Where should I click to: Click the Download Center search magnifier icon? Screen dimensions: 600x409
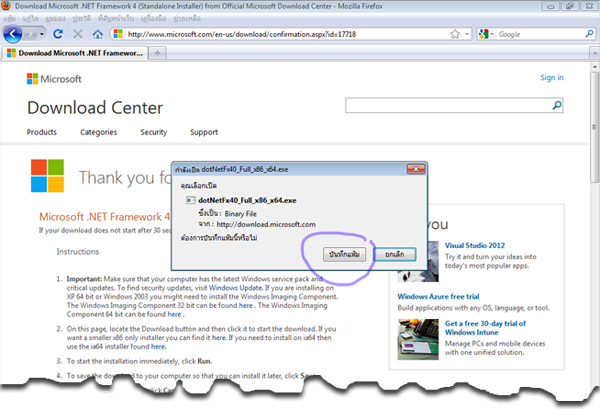tap(557, 105)
